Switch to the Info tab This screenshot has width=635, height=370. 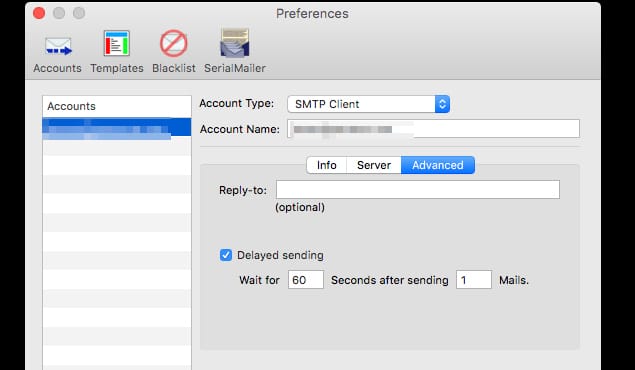click(327, 165)
